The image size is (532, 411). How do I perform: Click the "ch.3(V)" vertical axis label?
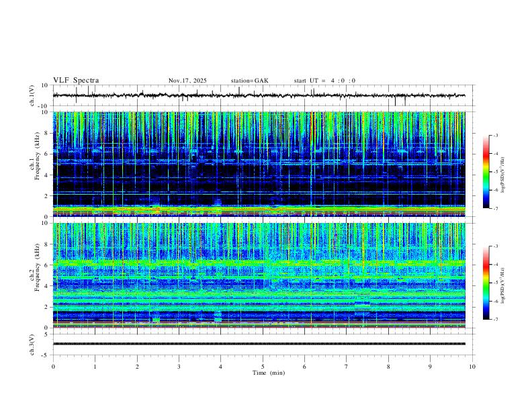(x=32, y=345)
